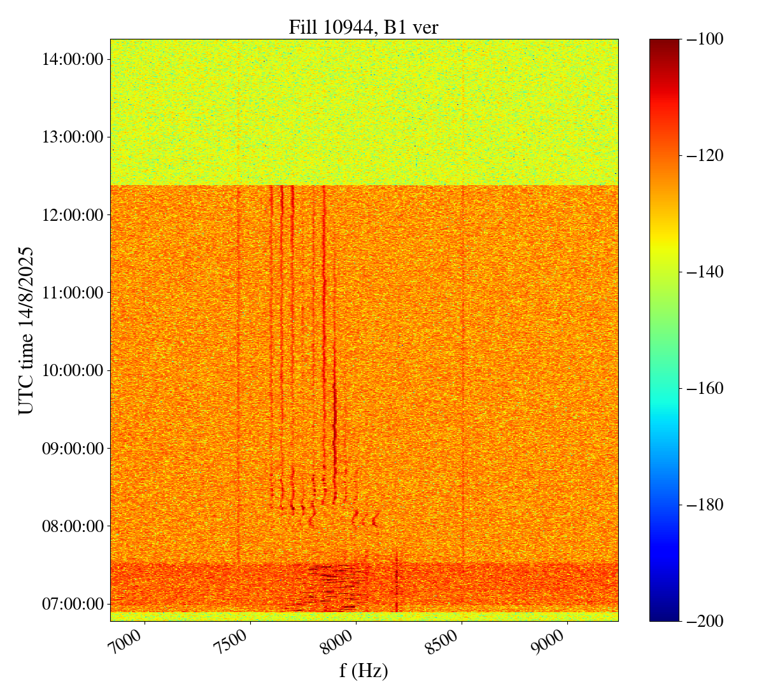Select the 07:00:00 time tick label
The width and height of the screenshot is (764, 700).
point(72,603)
